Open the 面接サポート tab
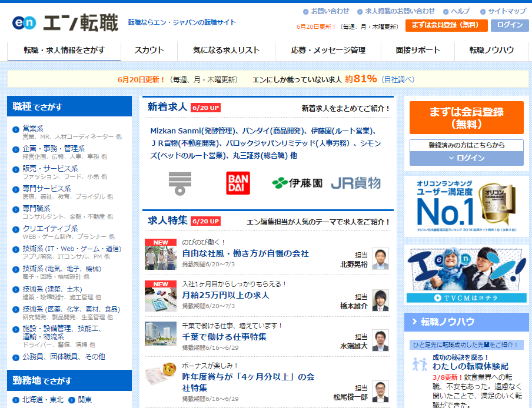This screenshot has width=532, height=408. tap(418, 51)
